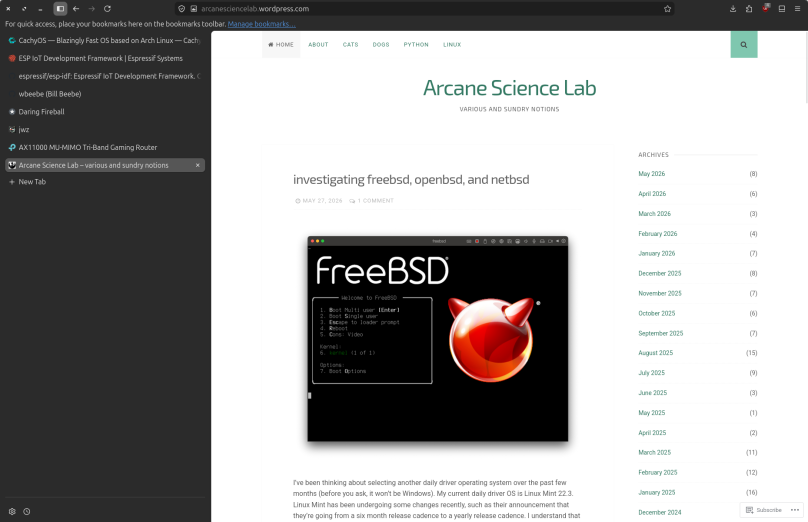
Task: Open tracking protection shield info
Action: click(181, 9)
